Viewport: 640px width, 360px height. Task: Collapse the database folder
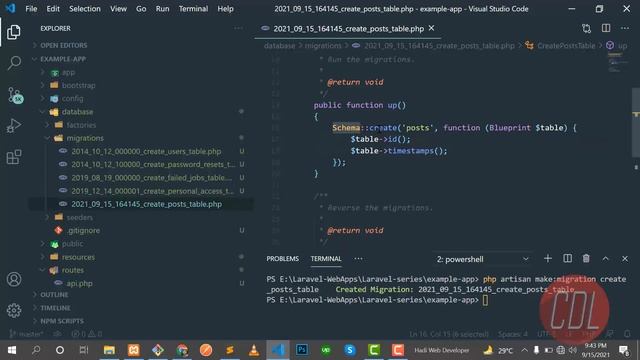pos(77,111)
